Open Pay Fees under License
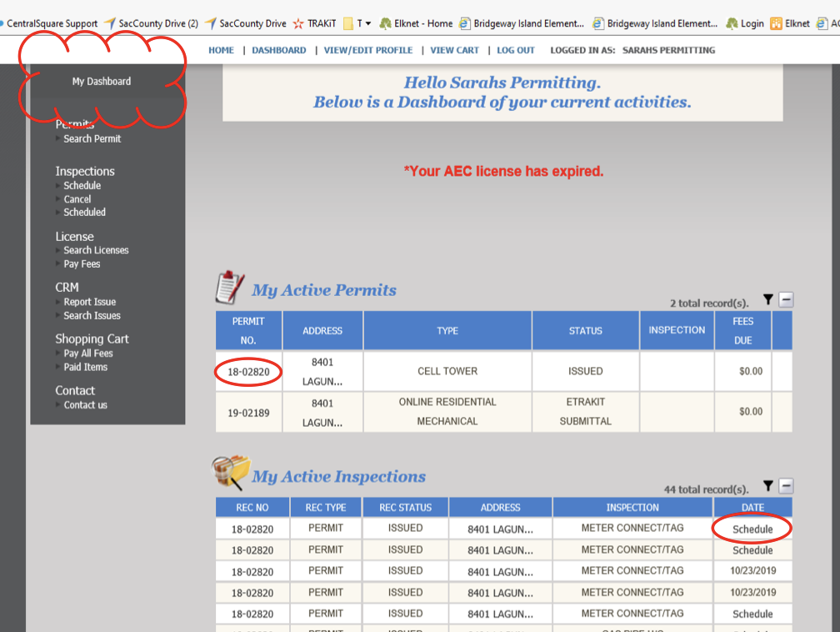The height and width of the screenshot is (632, 840). pos(82,264)
